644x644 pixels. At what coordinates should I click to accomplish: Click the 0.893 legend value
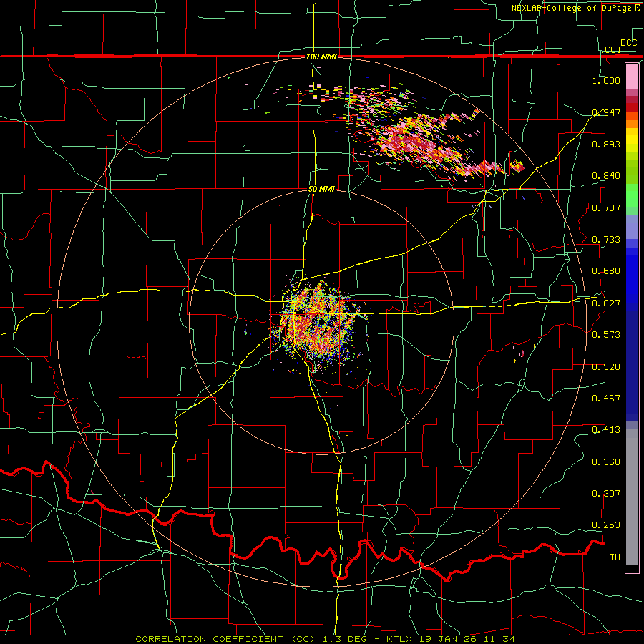606,144
